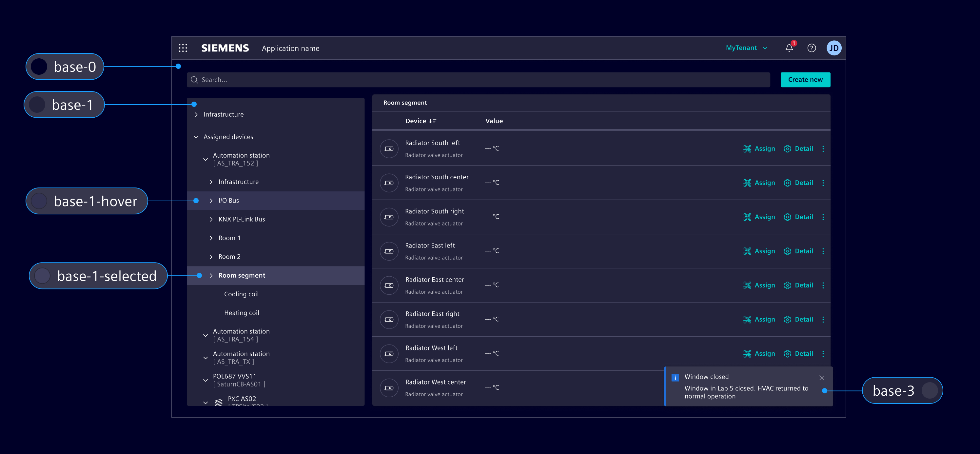Screen dimensions: 980x454
Task: Open more options for Radiator South center
Action: [823, 183]
